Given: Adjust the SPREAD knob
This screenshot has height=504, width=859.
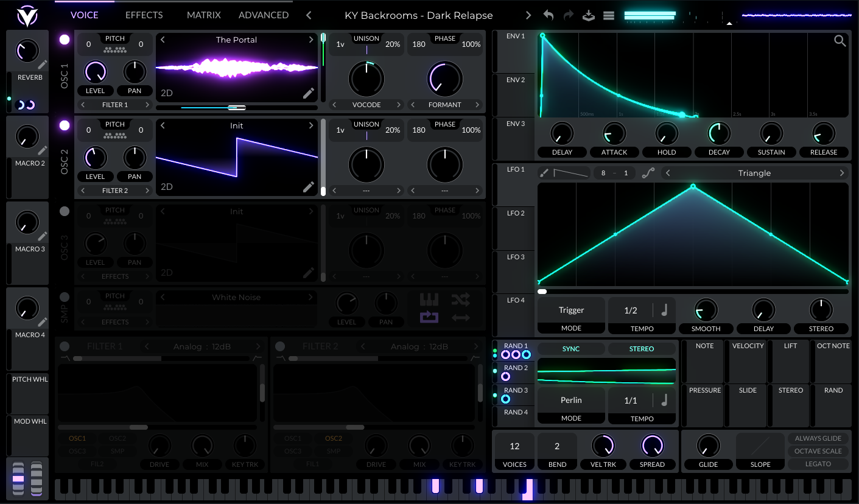Looking at the screenshot, I should [652, 446].
